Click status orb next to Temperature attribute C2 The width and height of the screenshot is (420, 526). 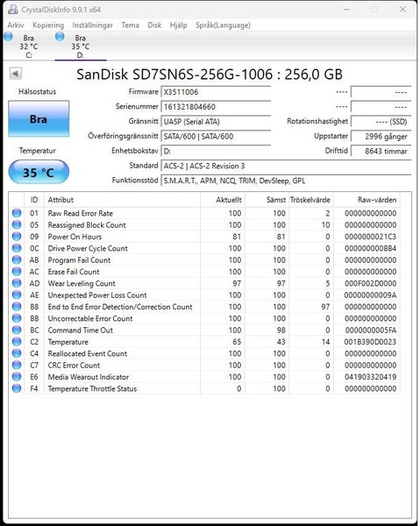[17, 342]
